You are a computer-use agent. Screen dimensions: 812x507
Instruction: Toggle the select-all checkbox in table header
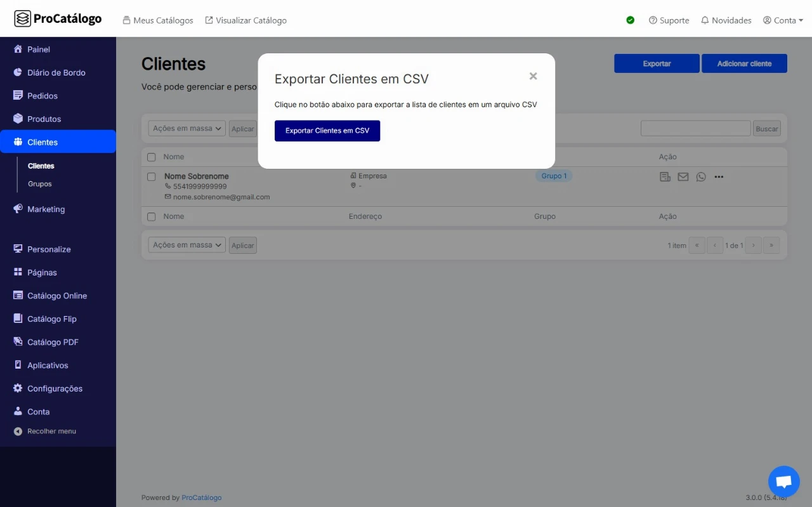[x=152, y=157]
